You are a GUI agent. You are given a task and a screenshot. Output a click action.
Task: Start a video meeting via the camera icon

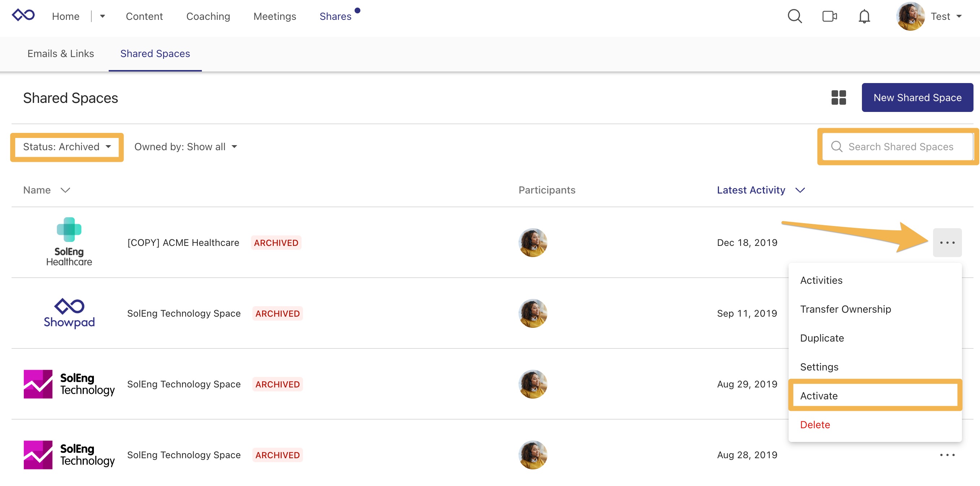pos(829,16)
